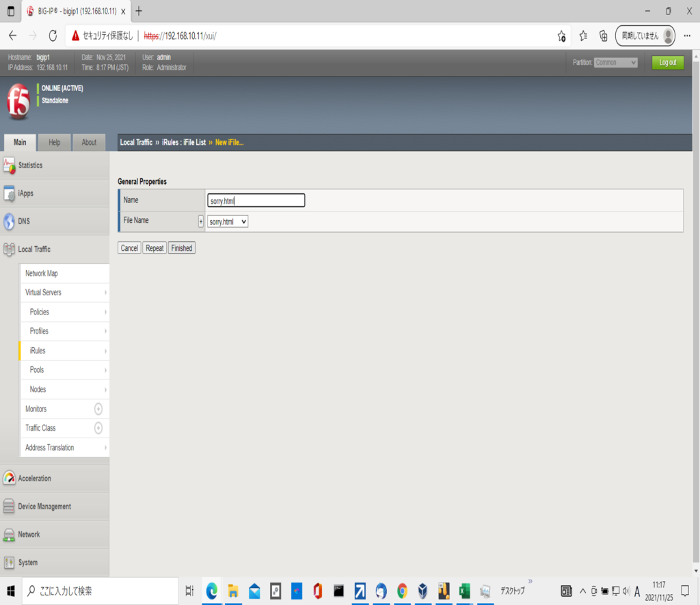Switch to the About tab
Image resolution: width=700 pixels, height=605 pixels.
pyautogui.click(x=89, y=142)
